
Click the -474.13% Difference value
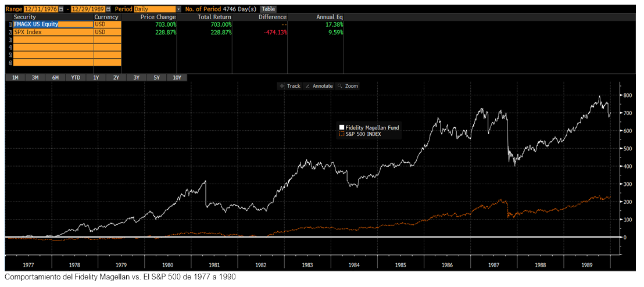pyautogui.click(x=275, y=32)
